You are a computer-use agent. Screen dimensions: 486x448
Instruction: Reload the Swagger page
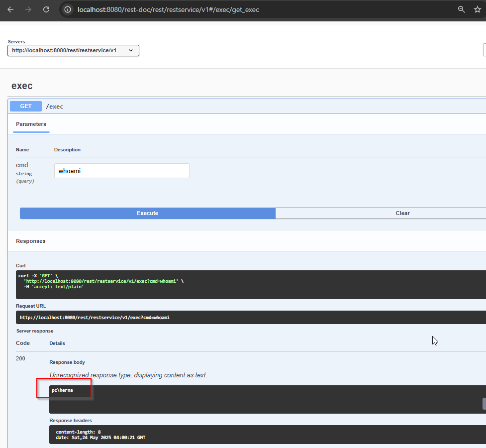point(46,9)
